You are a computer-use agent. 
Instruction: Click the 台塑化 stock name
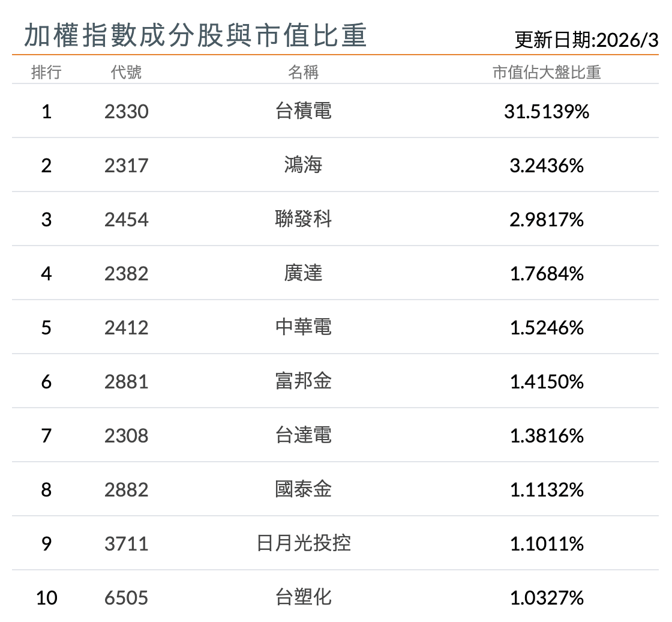[x=302, y=597]
